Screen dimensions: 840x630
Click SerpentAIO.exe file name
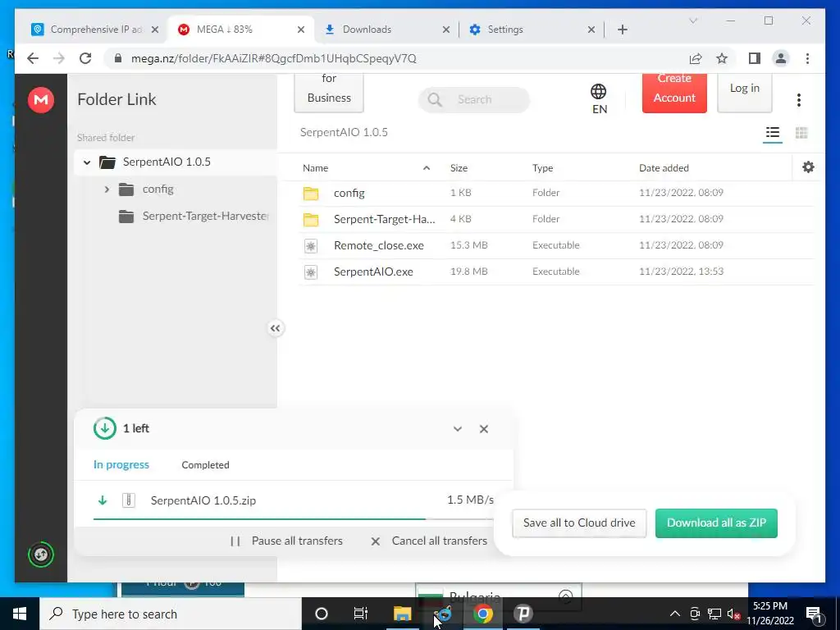[x=373, y=272]
